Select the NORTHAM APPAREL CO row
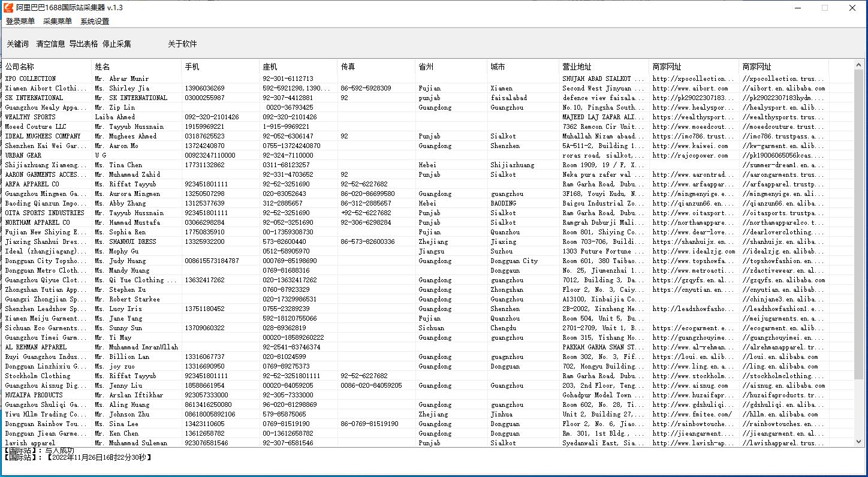The image size is (868, 477). (428, 222)
